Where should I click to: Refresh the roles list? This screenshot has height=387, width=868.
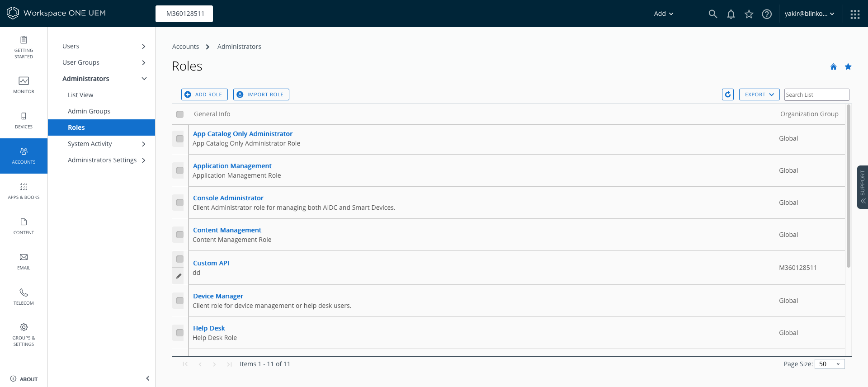(x=728, y=94)
